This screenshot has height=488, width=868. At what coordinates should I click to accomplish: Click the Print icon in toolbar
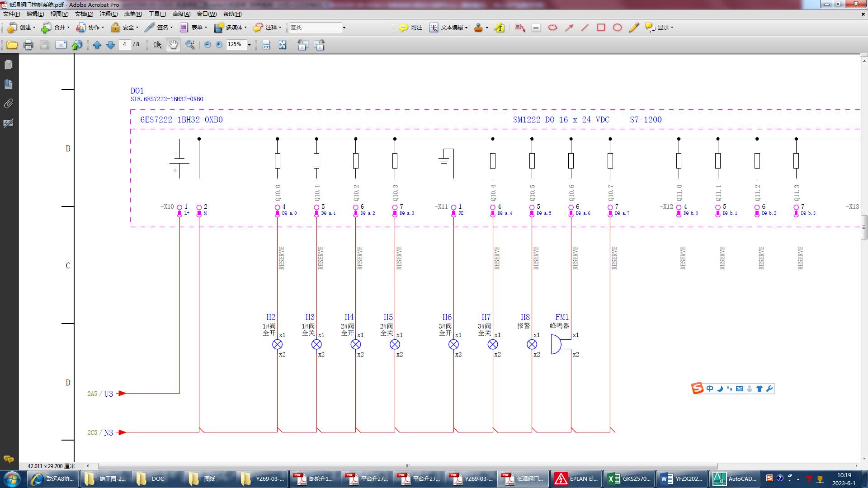coord(28,45)
